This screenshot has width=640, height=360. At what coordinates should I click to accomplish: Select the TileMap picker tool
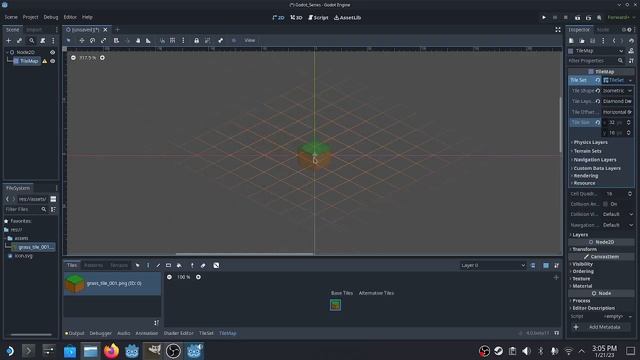pos(192,265)
